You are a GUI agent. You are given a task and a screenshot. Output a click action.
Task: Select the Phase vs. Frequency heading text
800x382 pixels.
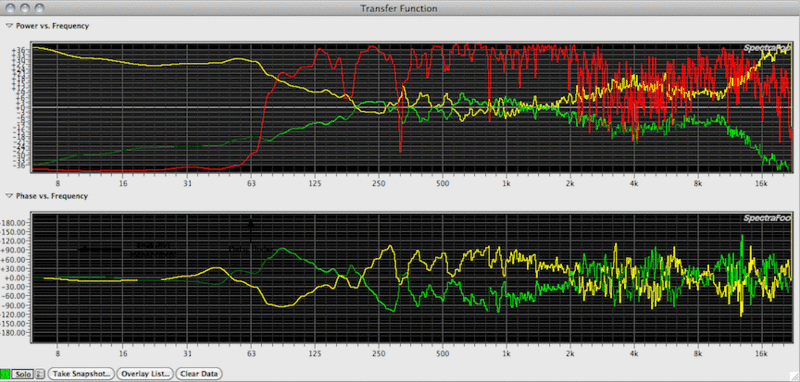(x=52, y=196)
